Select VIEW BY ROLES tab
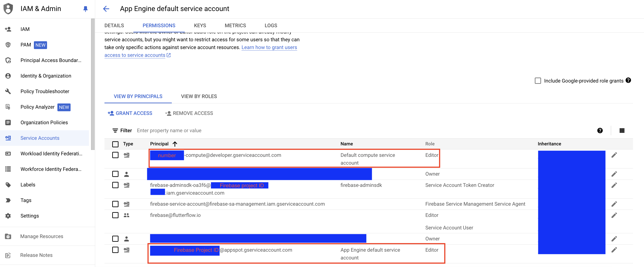 click(x=199, y=96)
